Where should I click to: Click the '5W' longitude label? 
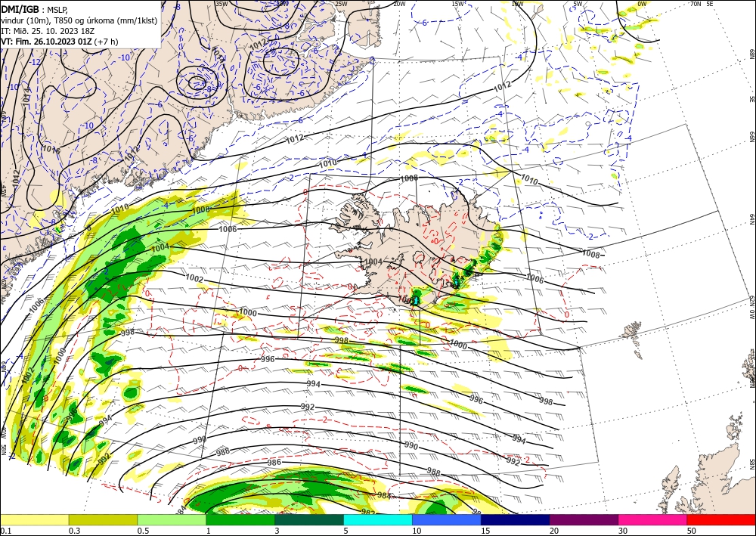point(577,4)
